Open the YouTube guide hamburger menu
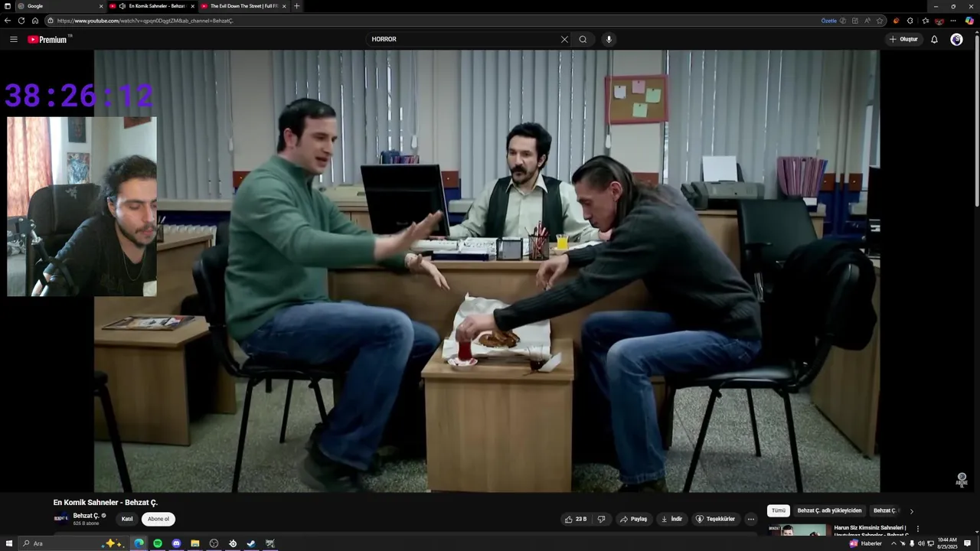980x551 pixels. click(x=13, y=39)
